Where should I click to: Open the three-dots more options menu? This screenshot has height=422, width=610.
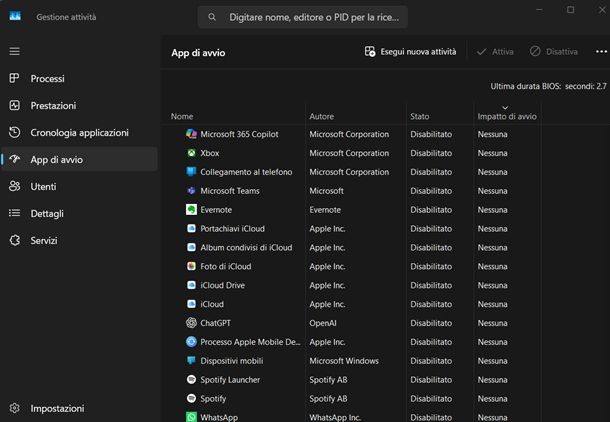(601, 52)
